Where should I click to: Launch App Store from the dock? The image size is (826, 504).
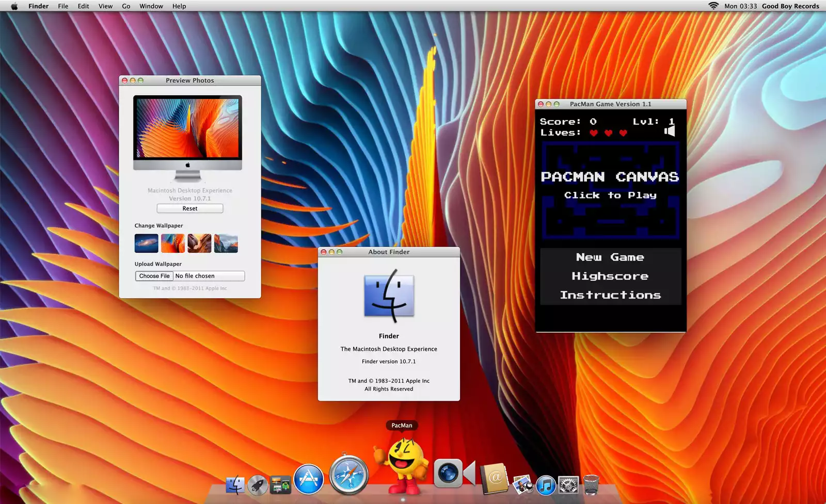(309, 479)
